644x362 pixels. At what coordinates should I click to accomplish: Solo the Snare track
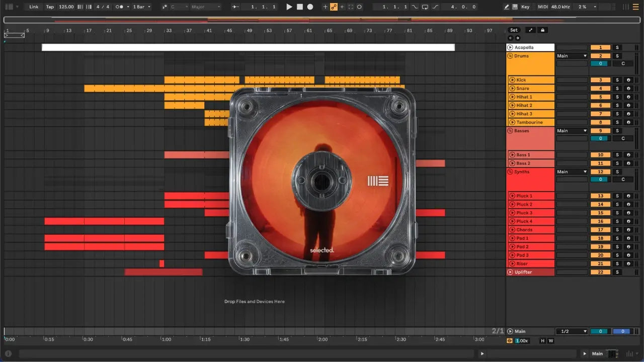(617, 88)
